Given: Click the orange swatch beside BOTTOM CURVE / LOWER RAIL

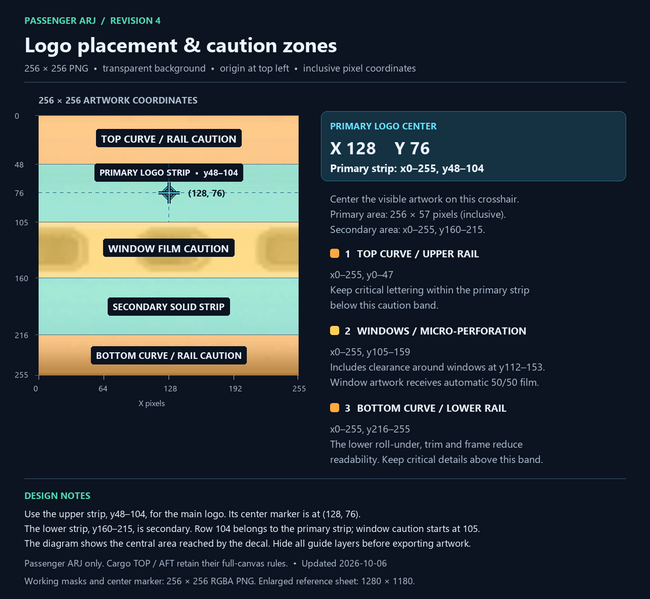Looking at the screenshot, I should coord(335,407).
